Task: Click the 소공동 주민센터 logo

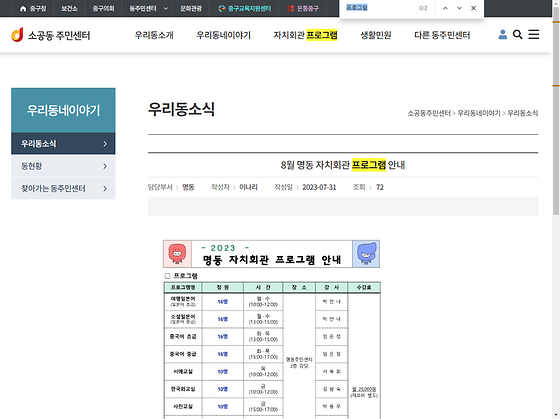Action: [50, 35]
